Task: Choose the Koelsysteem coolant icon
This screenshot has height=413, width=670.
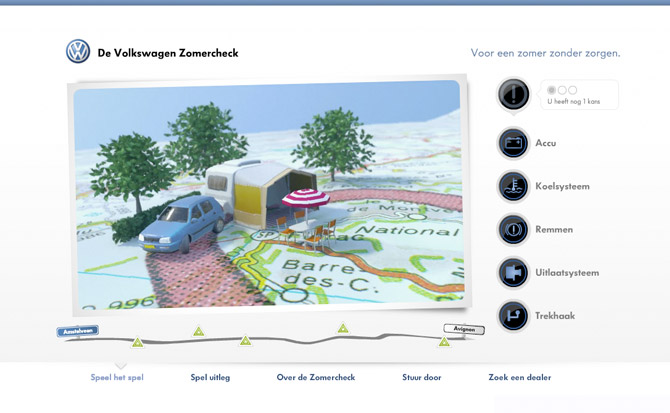Action: point(513,186)
